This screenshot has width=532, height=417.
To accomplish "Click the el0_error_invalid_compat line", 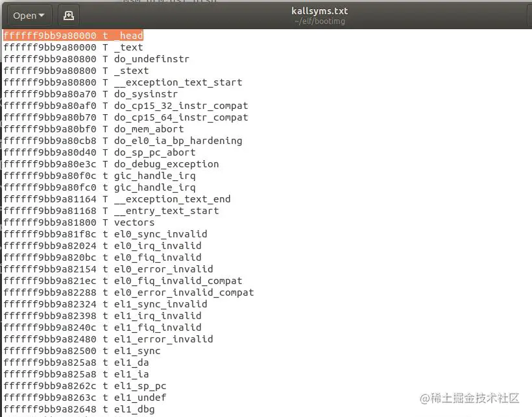I will [x=128, y=292].
